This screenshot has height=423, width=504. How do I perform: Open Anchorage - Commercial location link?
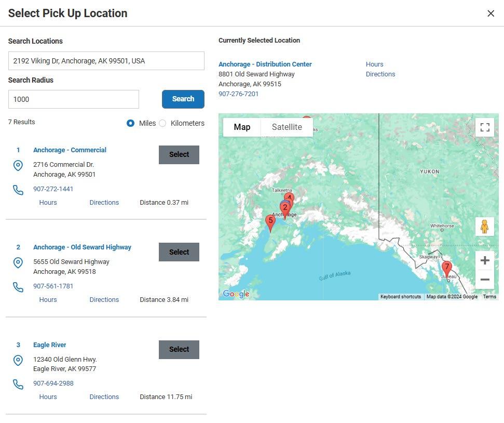[x=70, y=150]
